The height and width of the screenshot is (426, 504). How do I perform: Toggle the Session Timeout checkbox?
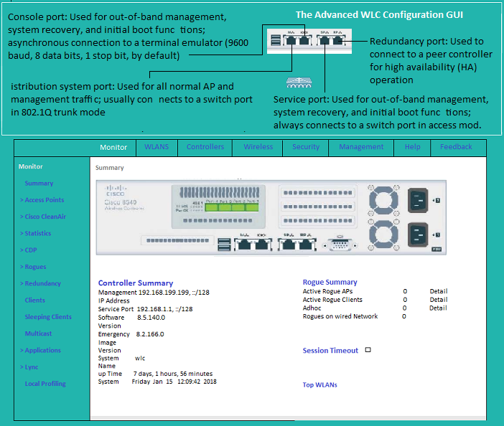[368, 350]
